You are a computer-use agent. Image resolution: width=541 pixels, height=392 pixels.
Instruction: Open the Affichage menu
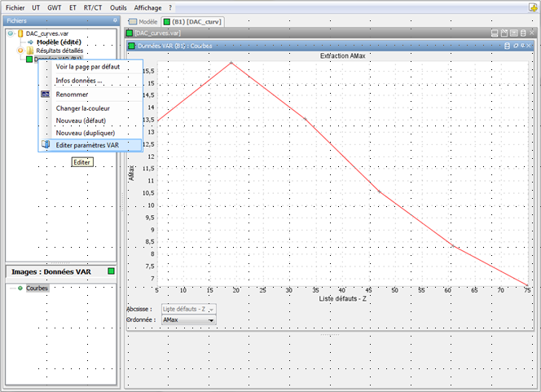(x=147, y=7)
